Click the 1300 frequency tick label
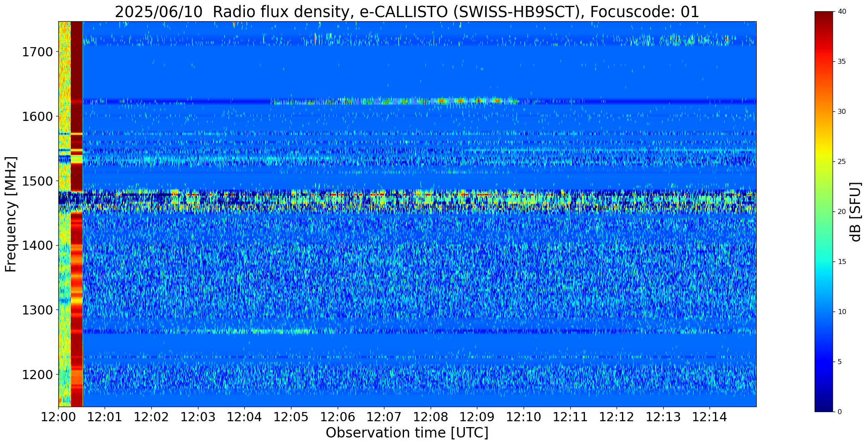This screenshot has height=445, width=868. coord(37,310)
